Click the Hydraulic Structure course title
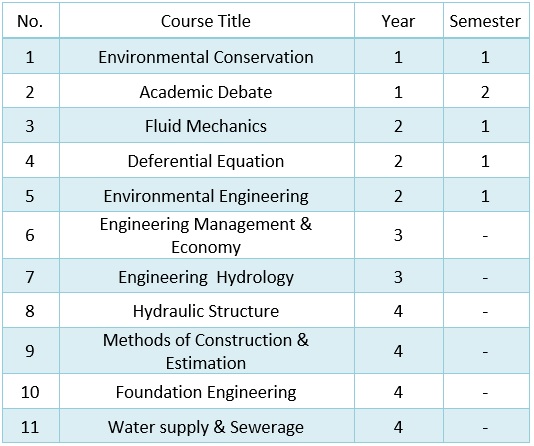The image size is (534, 446). [206, 311]
